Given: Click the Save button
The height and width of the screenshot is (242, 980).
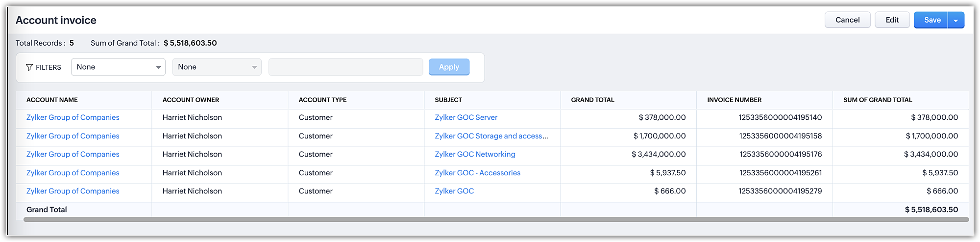Looking at the screenshot, I should (x=931, y=20).
